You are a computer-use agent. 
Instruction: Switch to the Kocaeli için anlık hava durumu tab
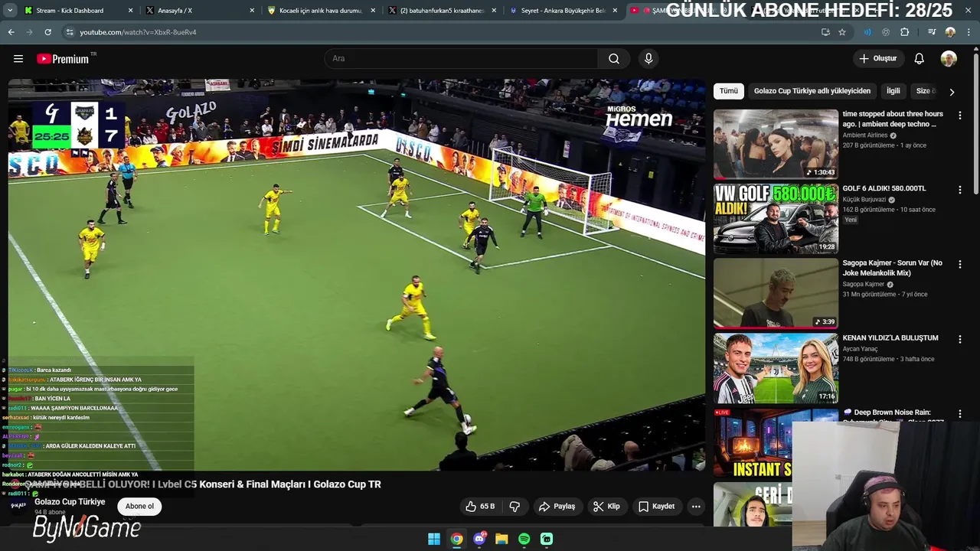[322, 11]
